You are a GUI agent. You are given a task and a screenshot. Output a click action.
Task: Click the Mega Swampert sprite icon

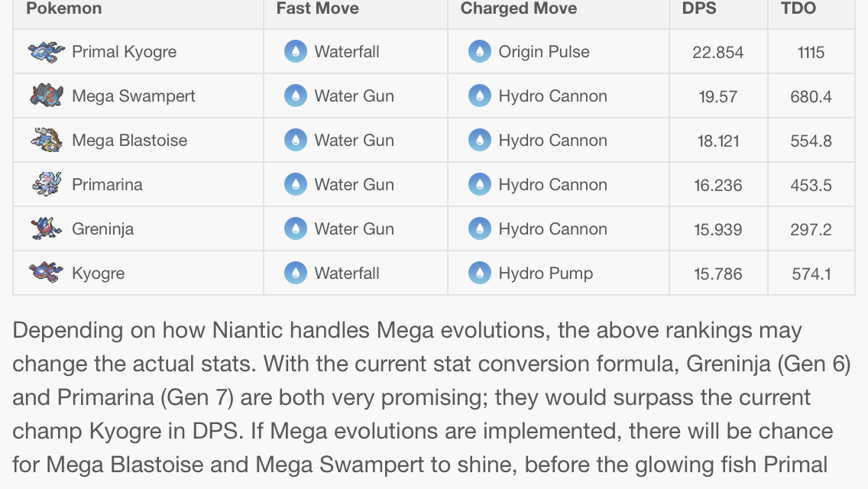pyautogui.click(x=47, y=96)
